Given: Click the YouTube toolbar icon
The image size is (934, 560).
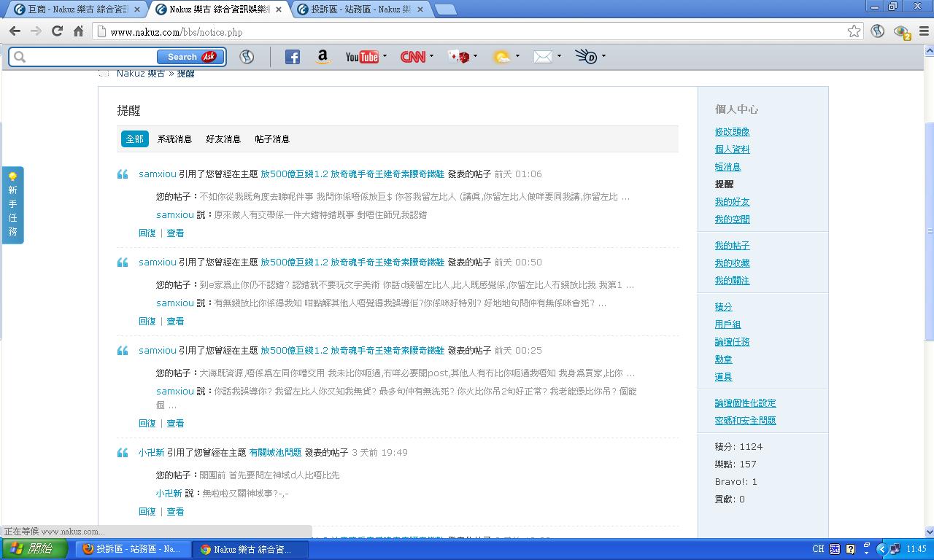Looking at the screenshot, I should pyautogui.click(x=361, y=57).
